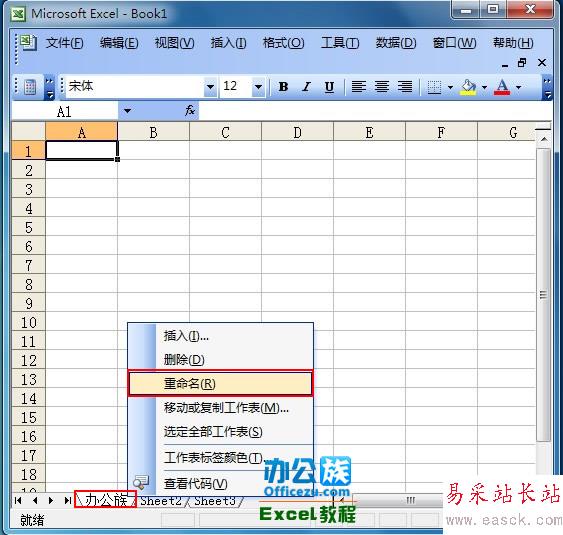Go to previous sheet navigation arrow
The width and height of the screenshot is (563, 535).
(35, 500)
